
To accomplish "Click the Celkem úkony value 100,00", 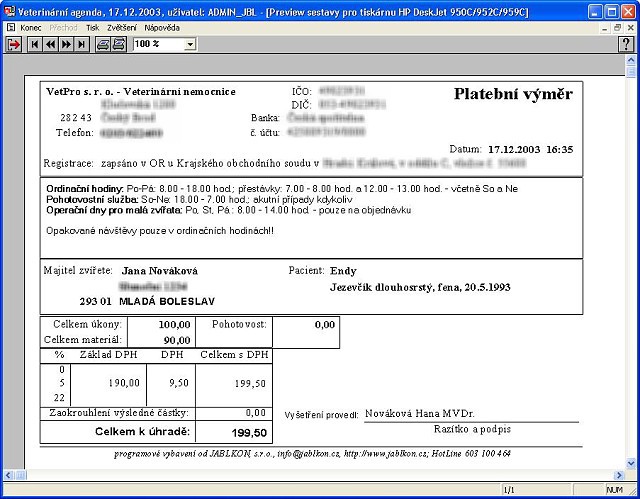I will (174, 325).
